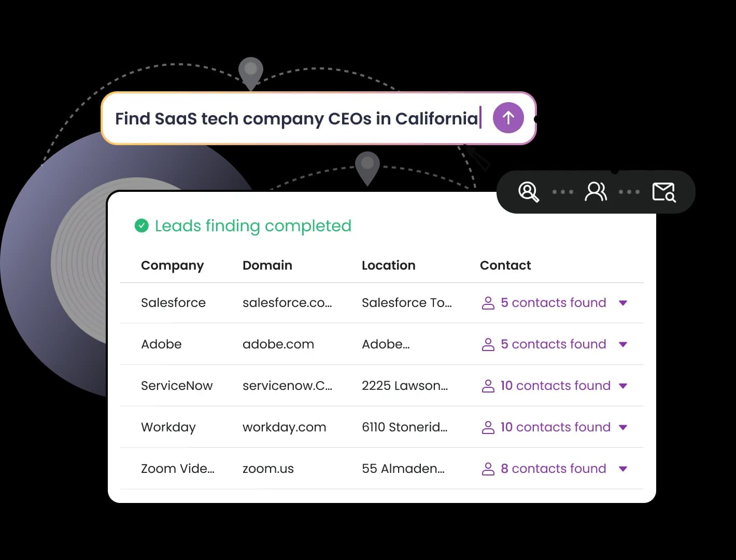
Task: Expand ServiceNow contacts dropdown arrow
Action: [623, 386]
